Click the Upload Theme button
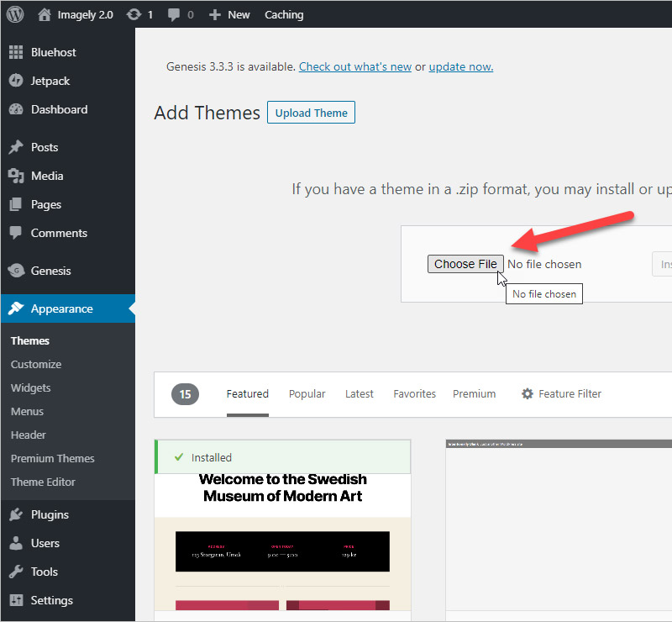Viewport: 672px width, 622px height. point(311,113)
